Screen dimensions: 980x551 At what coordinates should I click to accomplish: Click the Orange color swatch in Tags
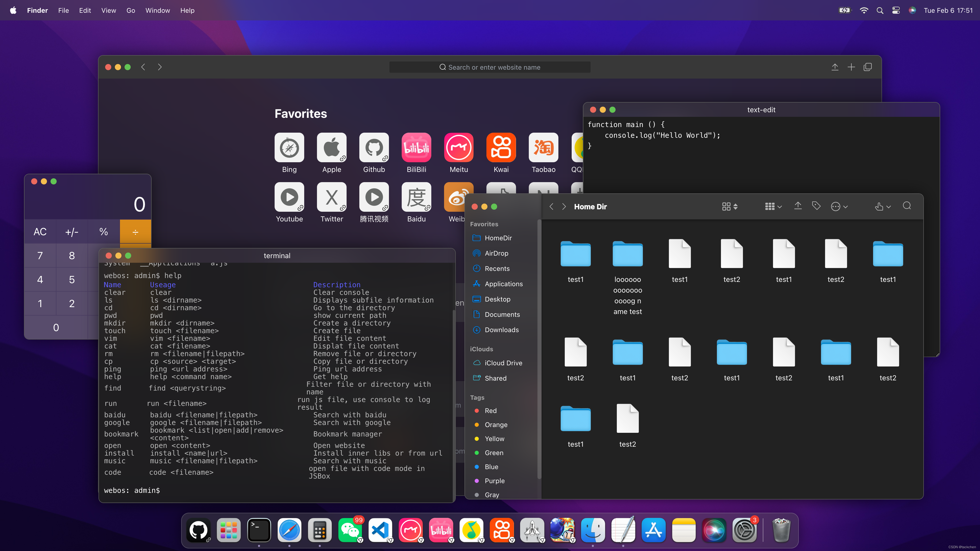(476, 424)
